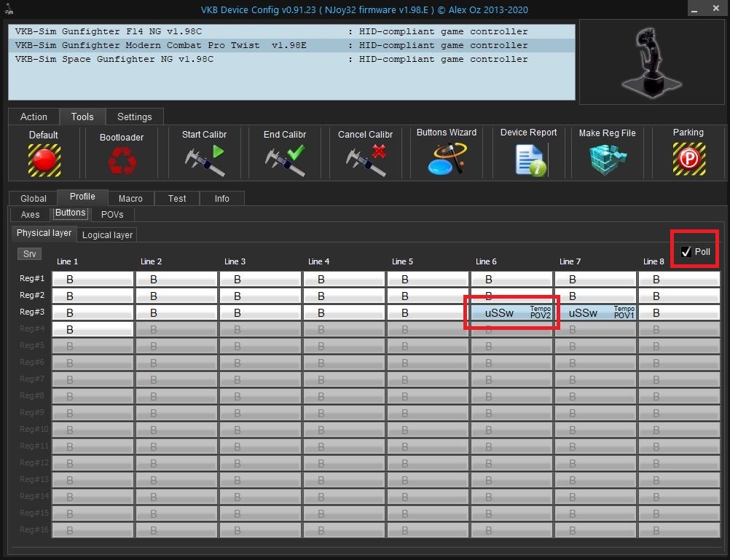This screenshot has height=560, width=730.
Task: Switch to the Action tab
Action: click(34, 117)
